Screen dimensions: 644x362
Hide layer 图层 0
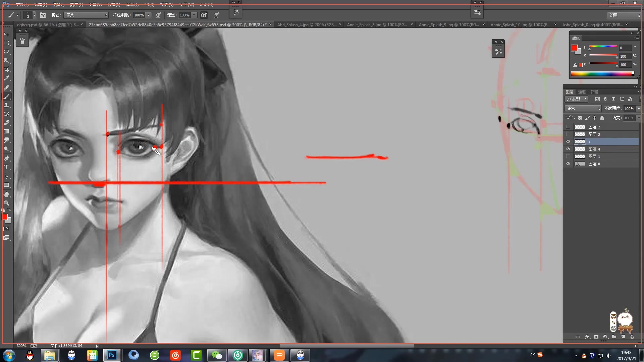(x=568, y=164)
